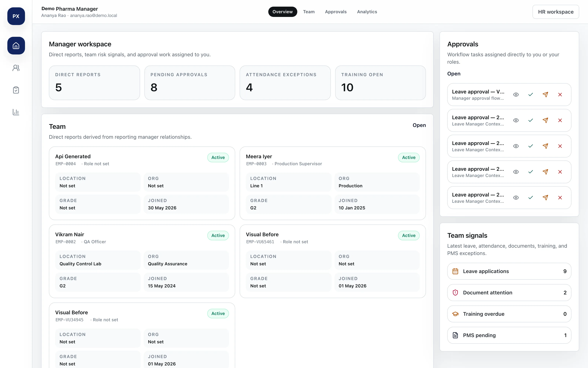The height and width of the screenshot is (368, 588).
Task: Select the Pending Approvals stat card
Action: 190,83
